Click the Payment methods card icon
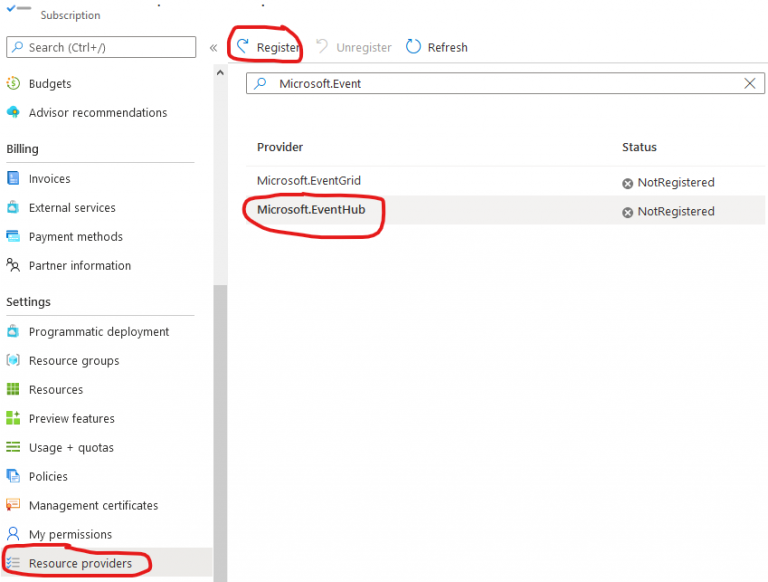768x582 pixels. tap(13, 237)
